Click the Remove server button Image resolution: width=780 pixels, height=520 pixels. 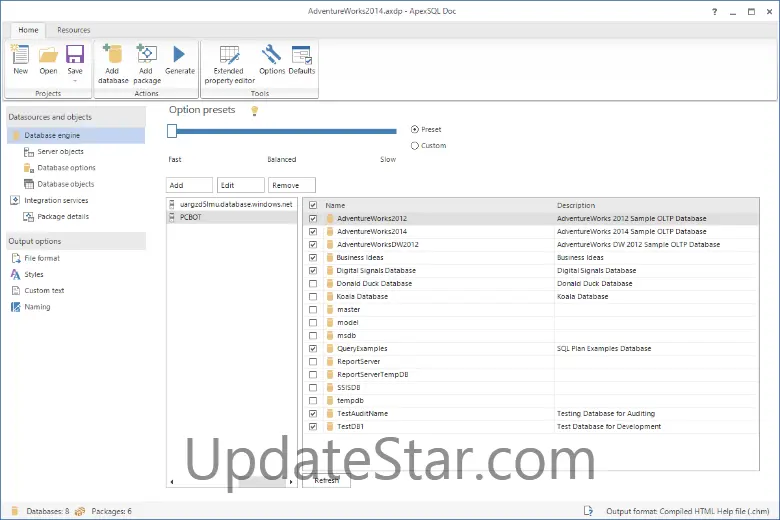[x=292, y=185]
